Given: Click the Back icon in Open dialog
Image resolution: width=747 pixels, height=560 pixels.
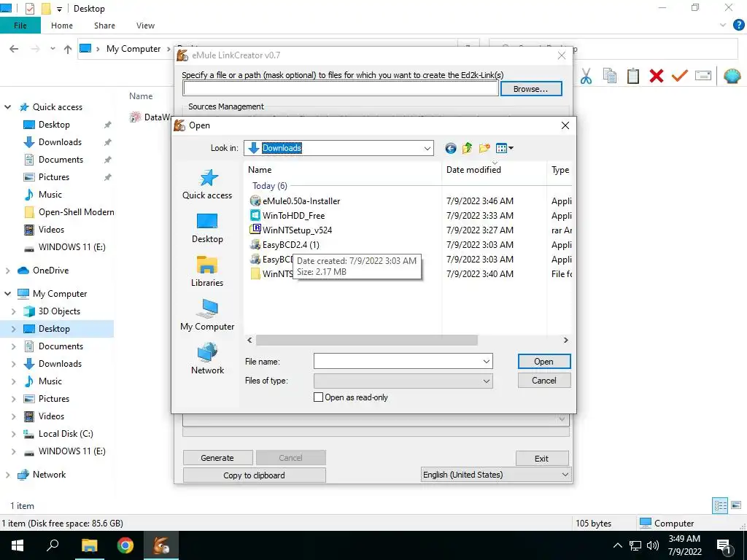Looking at the screenshot, I should pos(450,148).
